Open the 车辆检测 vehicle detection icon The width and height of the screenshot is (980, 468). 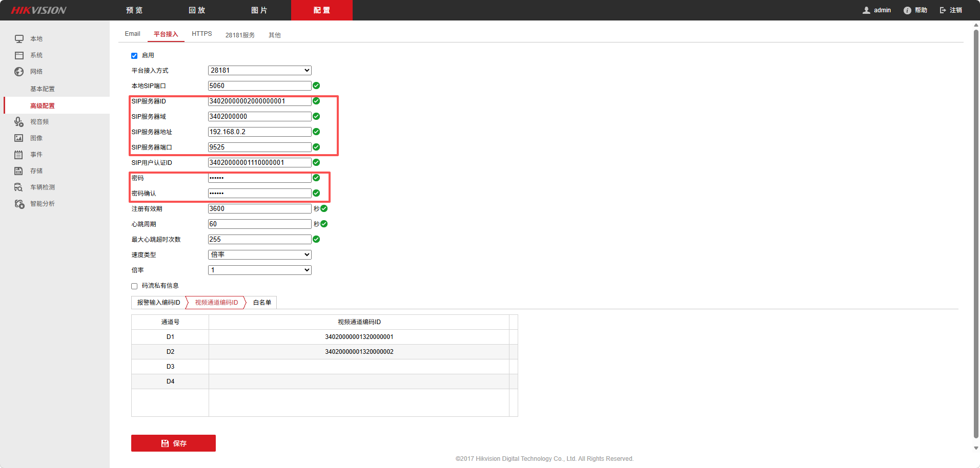(19, 187)
